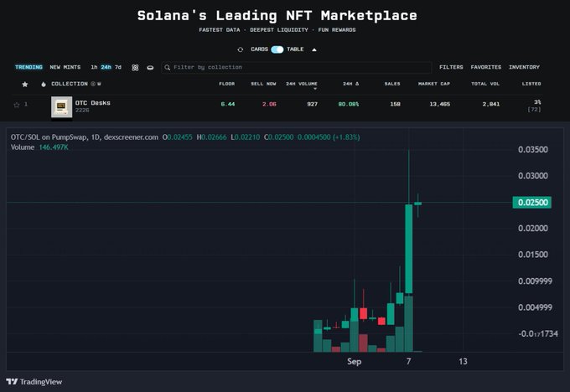570x392 pixels.
Task: Click the circle icon next to Collection
Action: click(x=93, y=84)
